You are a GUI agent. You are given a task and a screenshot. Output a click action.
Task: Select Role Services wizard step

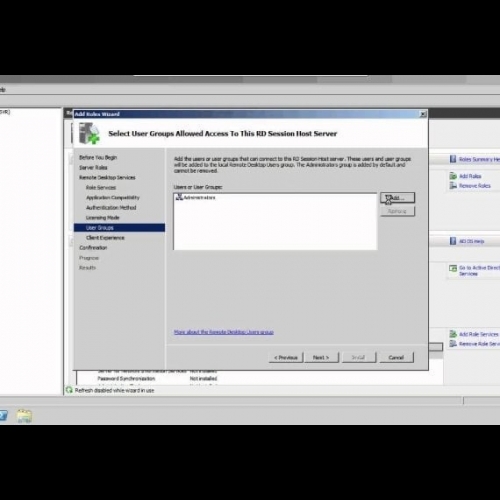click(101, 187)
